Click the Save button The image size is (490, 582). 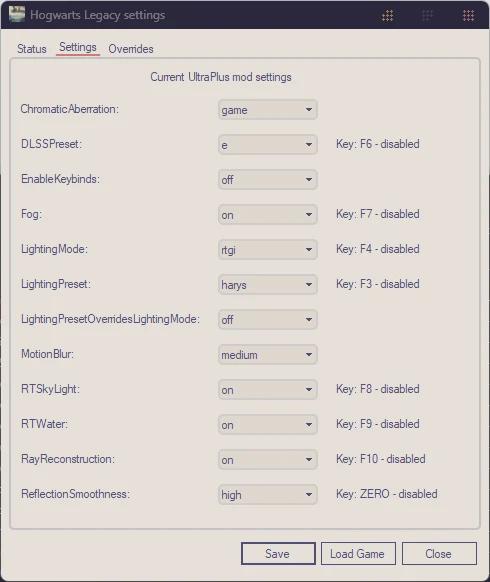point(278,553)
